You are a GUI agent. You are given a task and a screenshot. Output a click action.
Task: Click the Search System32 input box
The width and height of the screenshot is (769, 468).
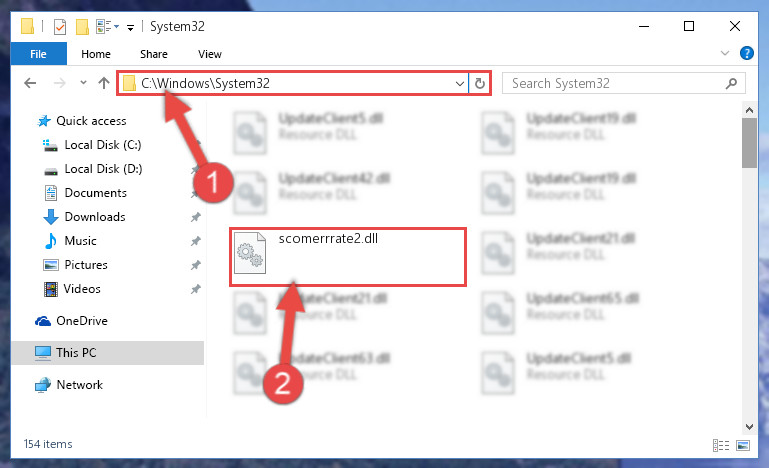pyautogui.click(x=617, y=83)
